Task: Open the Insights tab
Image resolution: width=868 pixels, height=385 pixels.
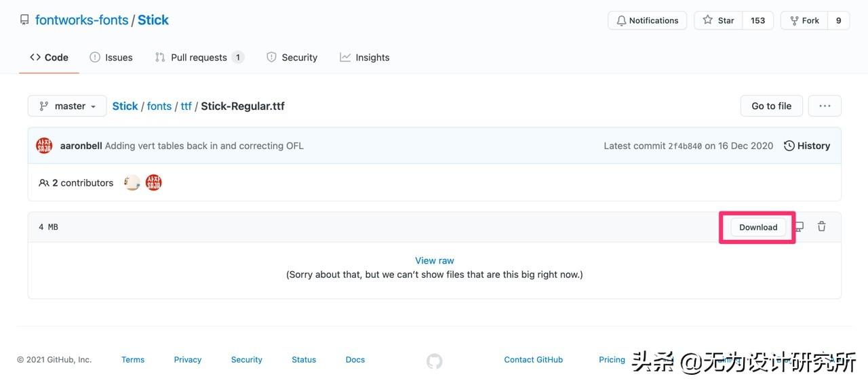Action: pos(365,58)
